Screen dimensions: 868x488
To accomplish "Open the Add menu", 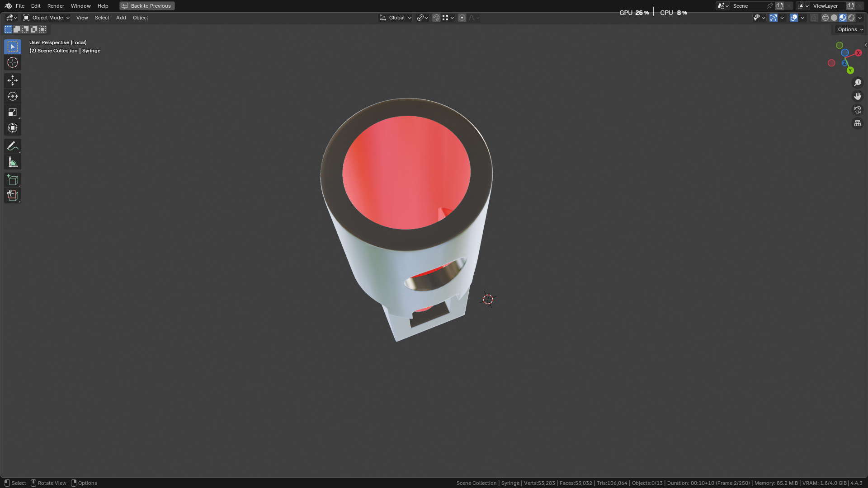I will coord(121,18).
